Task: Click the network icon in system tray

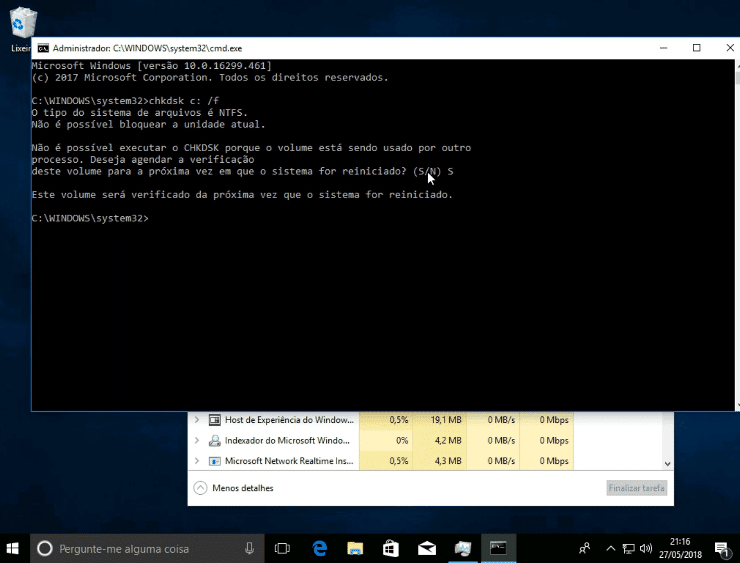Action: tap(628, 549)
